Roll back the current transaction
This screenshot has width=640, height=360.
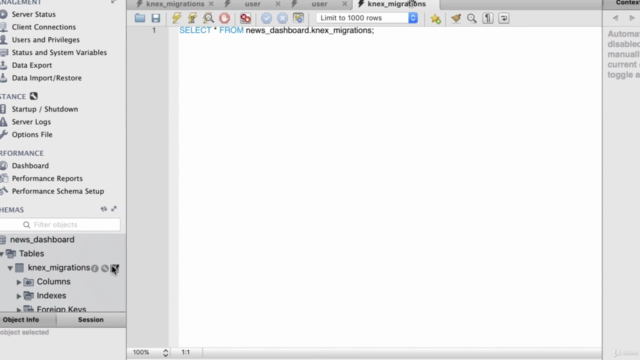(x=282, y=18)
